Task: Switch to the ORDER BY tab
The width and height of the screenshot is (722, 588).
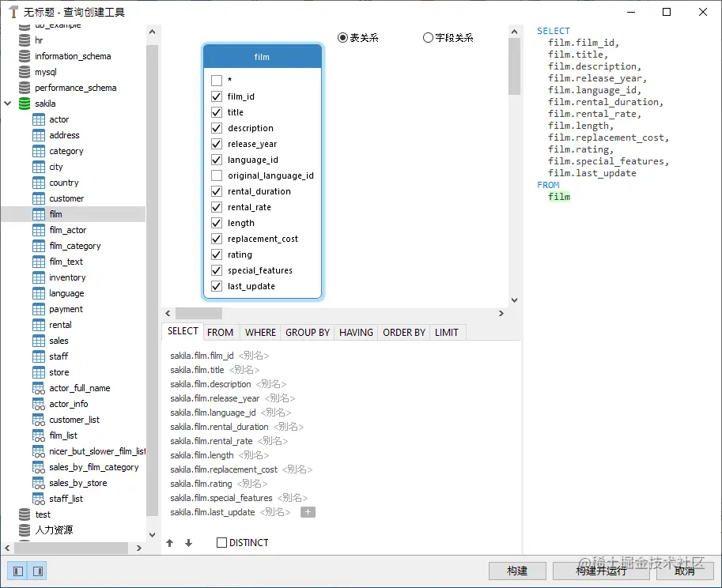Action: point(404,332)
